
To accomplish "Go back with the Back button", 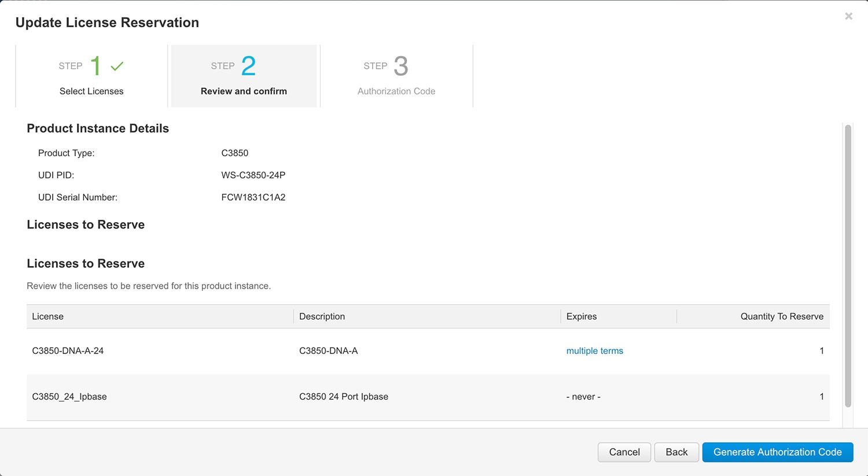I will (676, 452).
